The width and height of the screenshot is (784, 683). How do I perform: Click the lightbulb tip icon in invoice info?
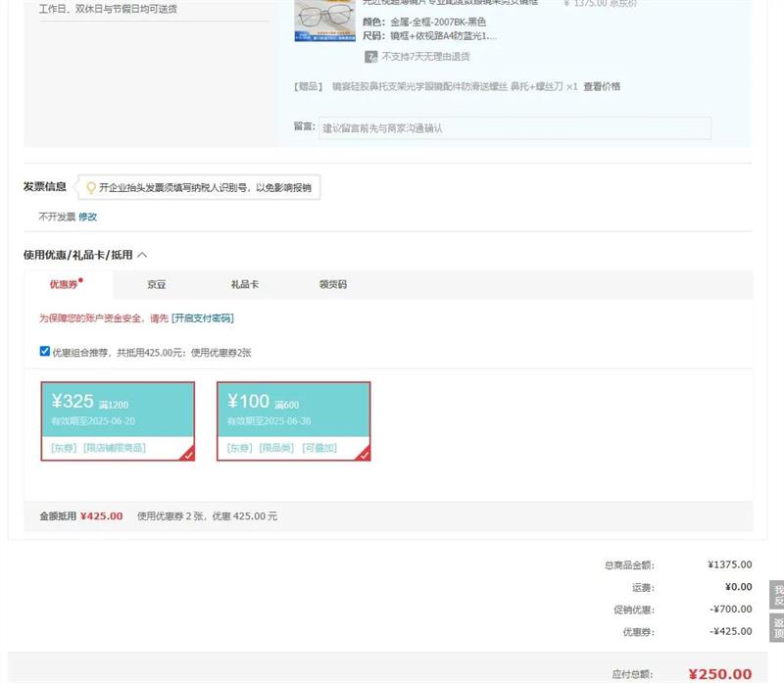(x=91, y=187)
